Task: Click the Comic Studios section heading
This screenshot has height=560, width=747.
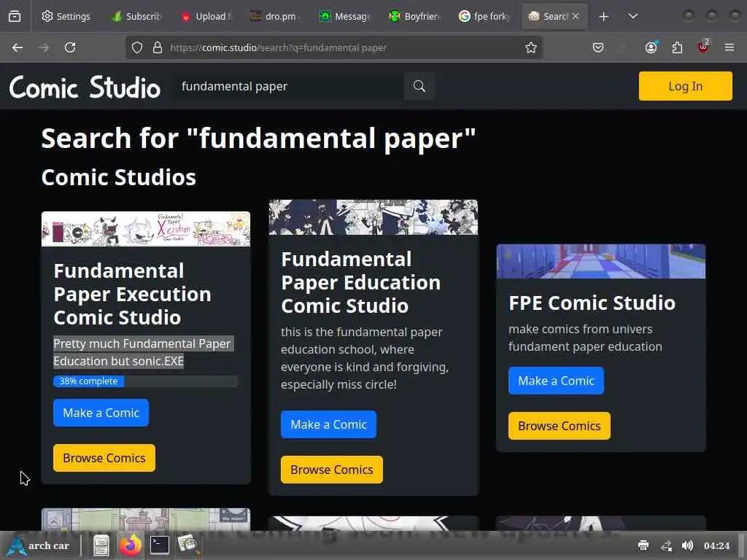Action: pyautogui.click(x=119, y=177)
